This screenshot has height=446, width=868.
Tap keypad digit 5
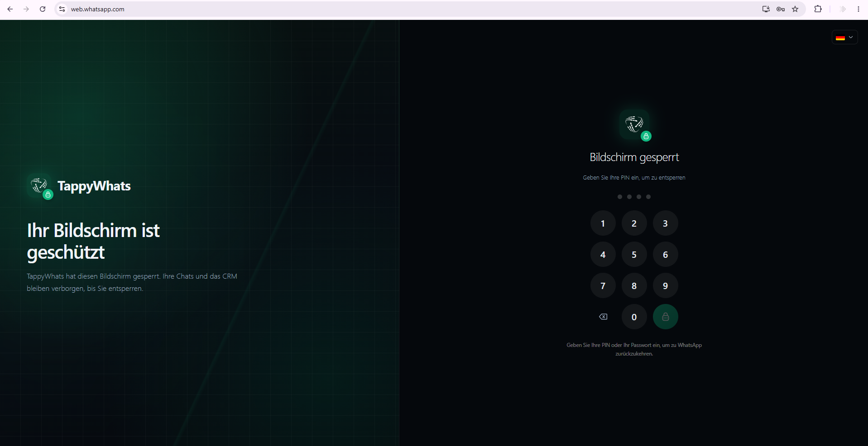point(634,254)
